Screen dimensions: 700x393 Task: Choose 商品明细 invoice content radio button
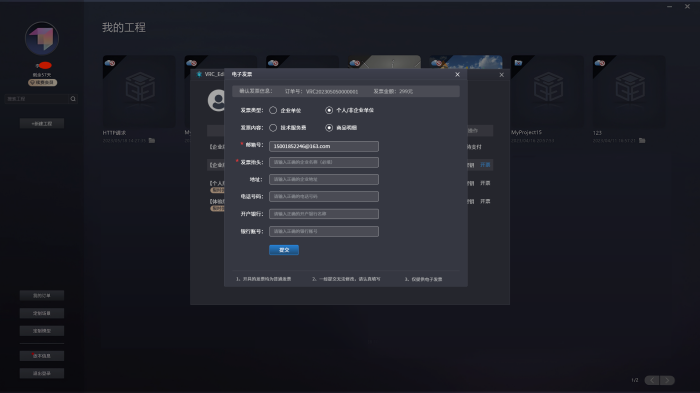click(329, 128)
